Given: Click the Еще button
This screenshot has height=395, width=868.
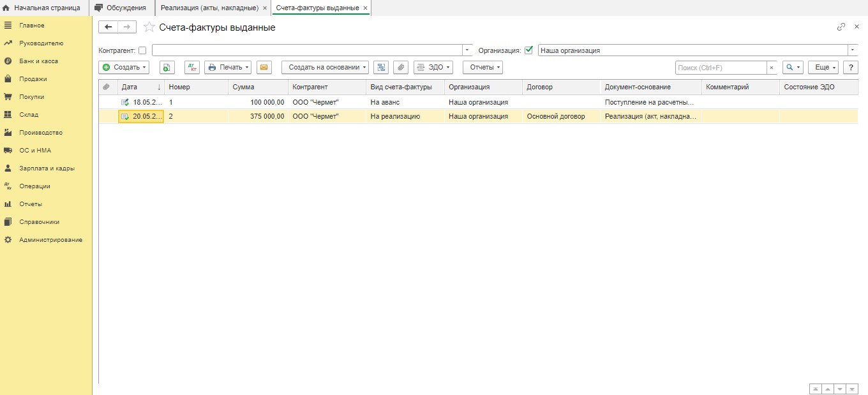Looking at the screenshot, I should point(823,68).
